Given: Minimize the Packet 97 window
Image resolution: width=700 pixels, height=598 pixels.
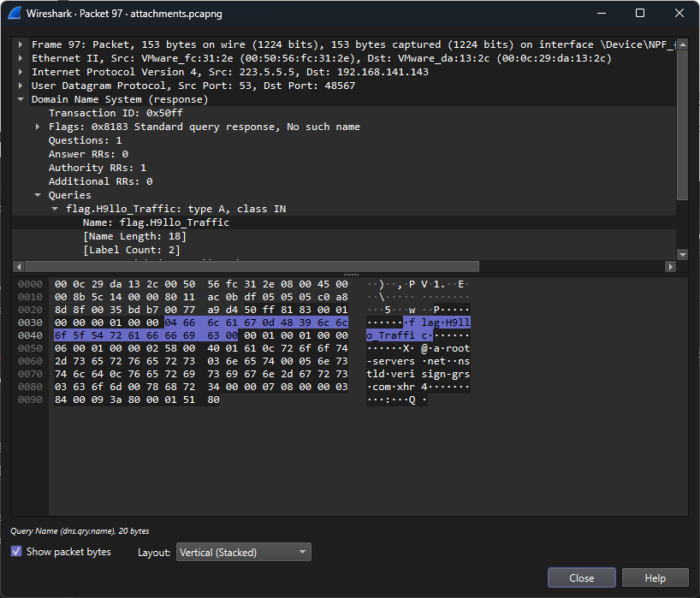Looking at the screenshot, I should point(602,14).
